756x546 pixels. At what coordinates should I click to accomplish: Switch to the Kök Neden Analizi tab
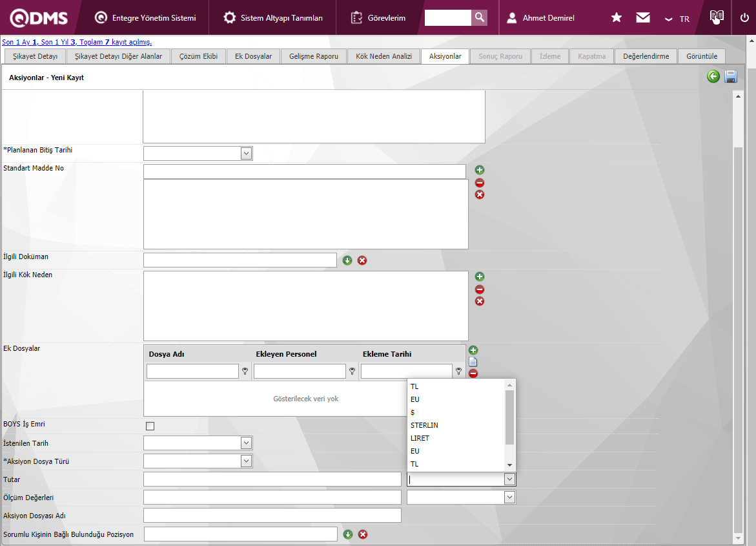point(383,56)
